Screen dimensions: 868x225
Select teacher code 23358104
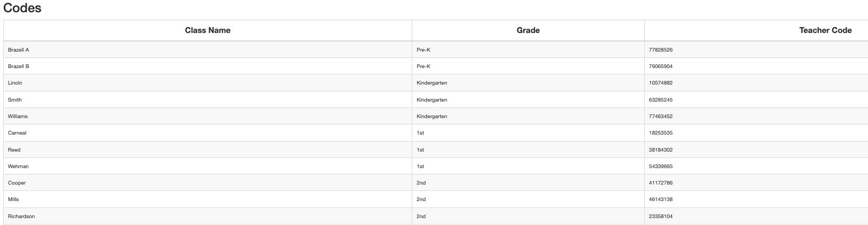[661, 216]
